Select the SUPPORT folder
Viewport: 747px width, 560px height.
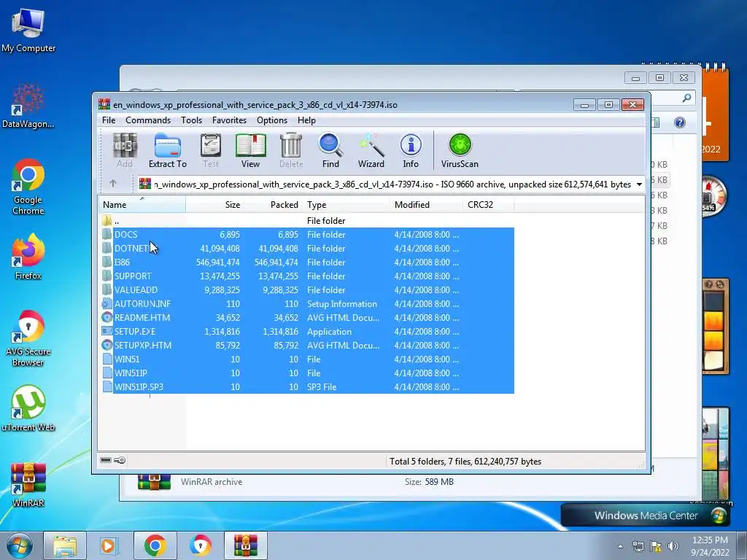(307, 276)
